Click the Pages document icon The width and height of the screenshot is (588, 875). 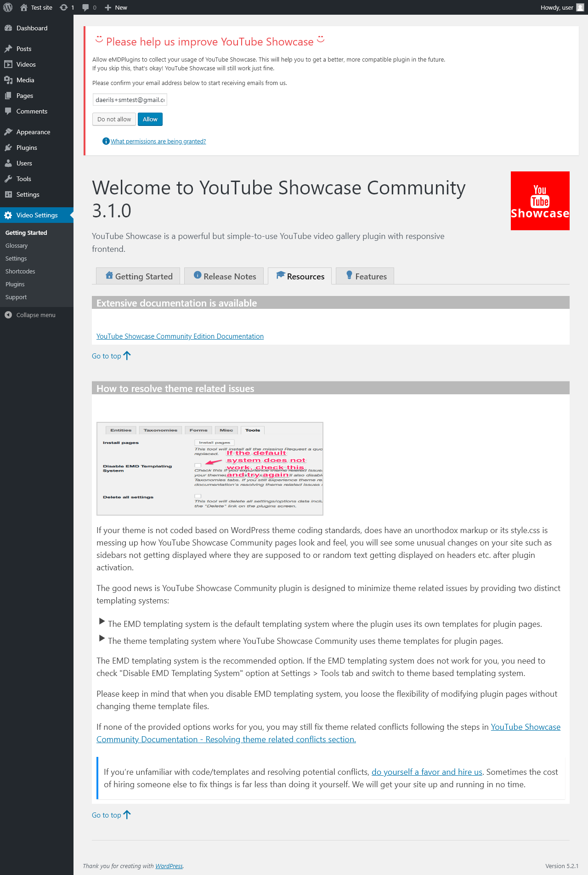(8, 96)
